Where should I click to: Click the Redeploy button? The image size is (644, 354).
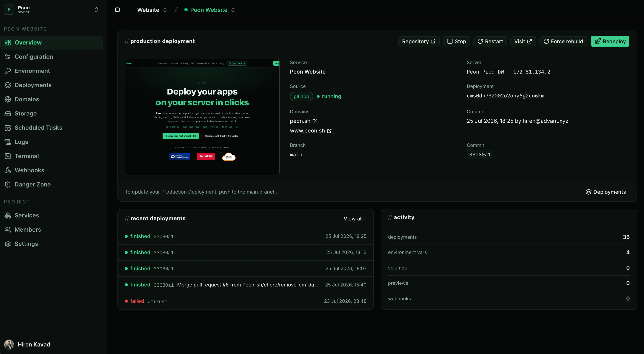click(x=610, y=42)
